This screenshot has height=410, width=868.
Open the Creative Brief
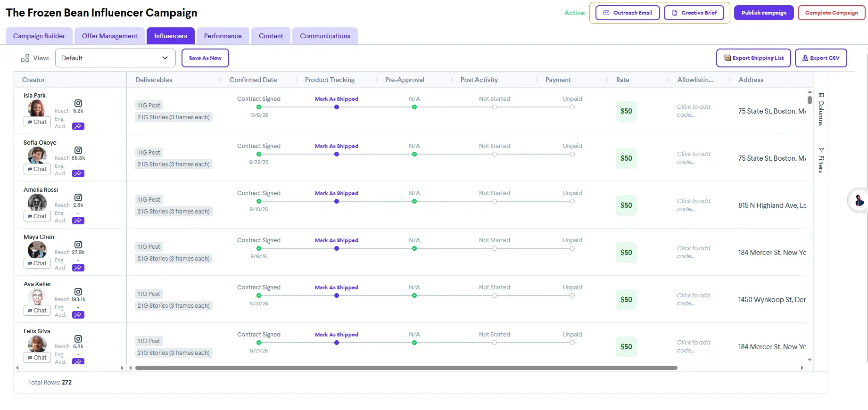pyautogui.click(x=694, y=13)
